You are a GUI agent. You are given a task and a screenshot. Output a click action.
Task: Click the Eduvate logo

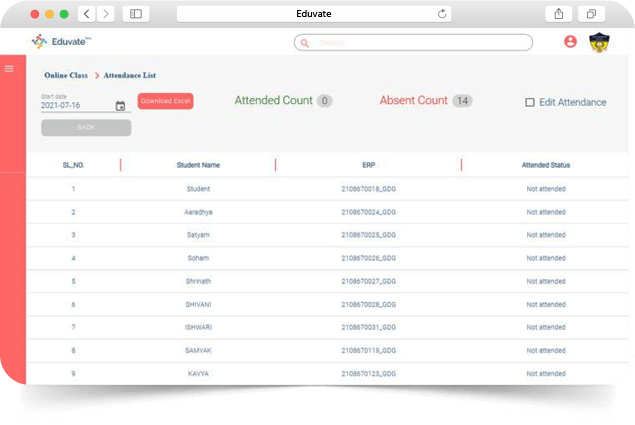tap(62, 41)
